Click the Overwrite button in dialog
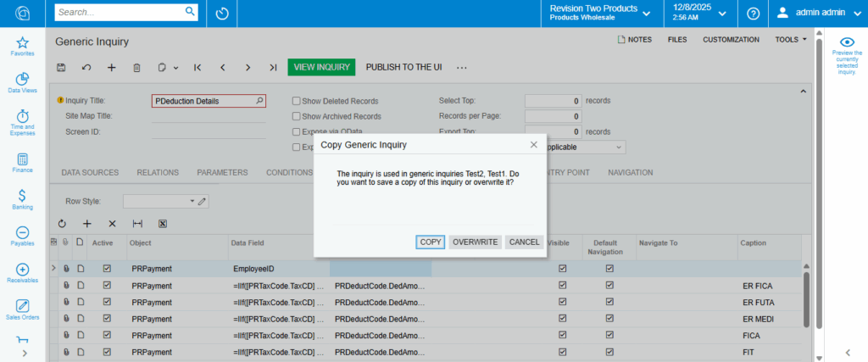This screenshot has height=362, width=868. click(x=475, y=242)
